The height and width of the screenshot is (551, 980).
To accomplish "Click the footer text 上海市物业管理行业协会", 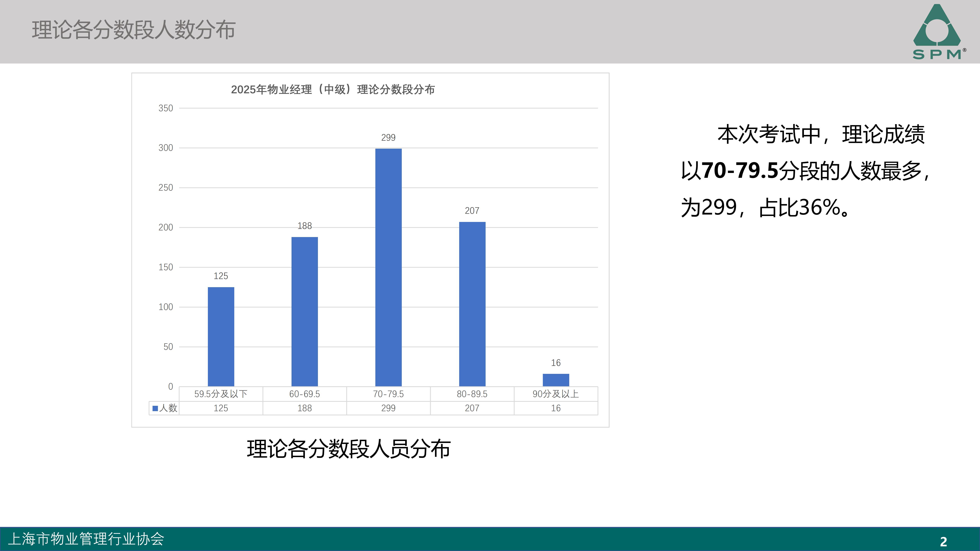I will [86, 539].
